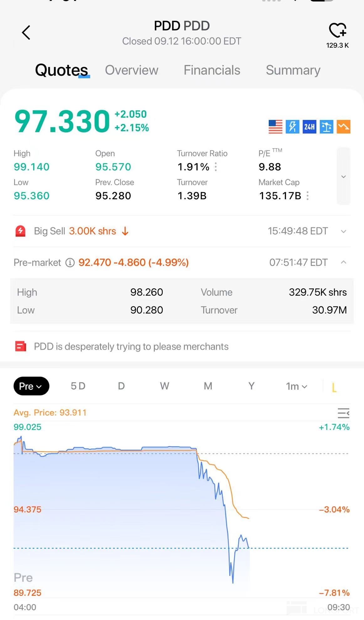Tap the blue lightning bolt icon
This screenshot has width=364, height=620.
tap(292, 127)
